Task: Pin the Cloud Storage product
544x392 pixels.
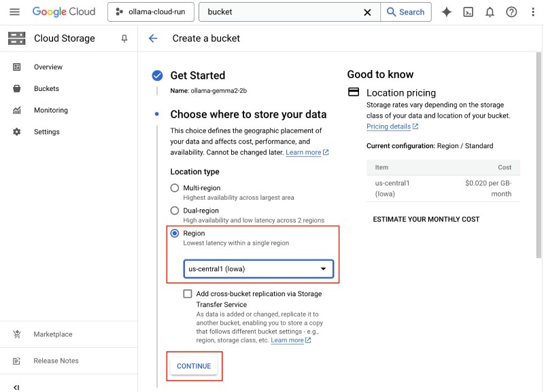Action: tap(124, 39)
